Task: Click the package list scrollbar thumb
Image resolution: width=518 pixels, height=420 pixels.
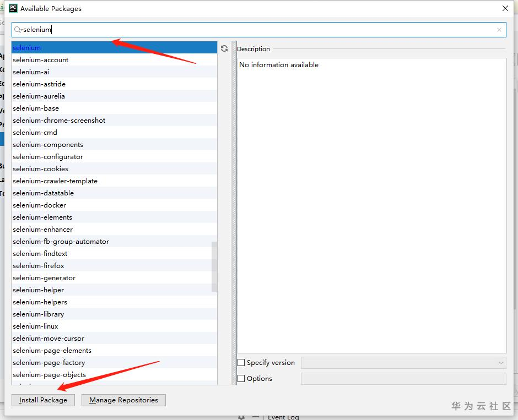Action: coord(214,267)
